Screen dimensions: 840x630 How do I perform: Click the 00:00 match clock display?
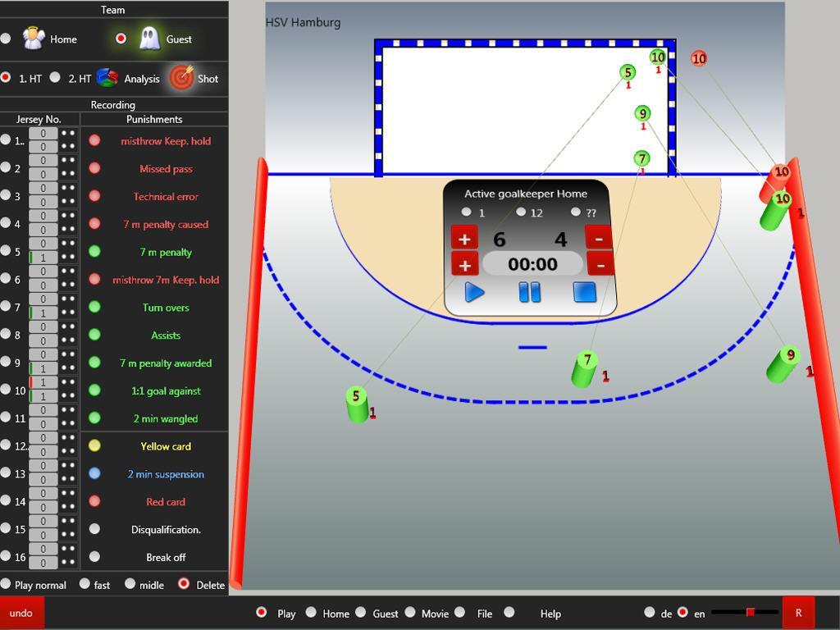coord(532,264)
